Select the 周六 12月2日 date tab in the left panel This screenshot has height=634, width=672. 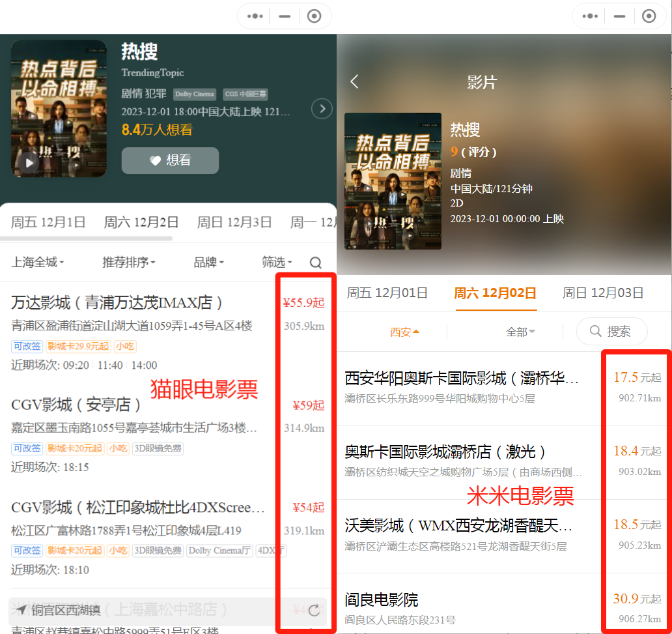pyautogui.click(x=141, y=222)
